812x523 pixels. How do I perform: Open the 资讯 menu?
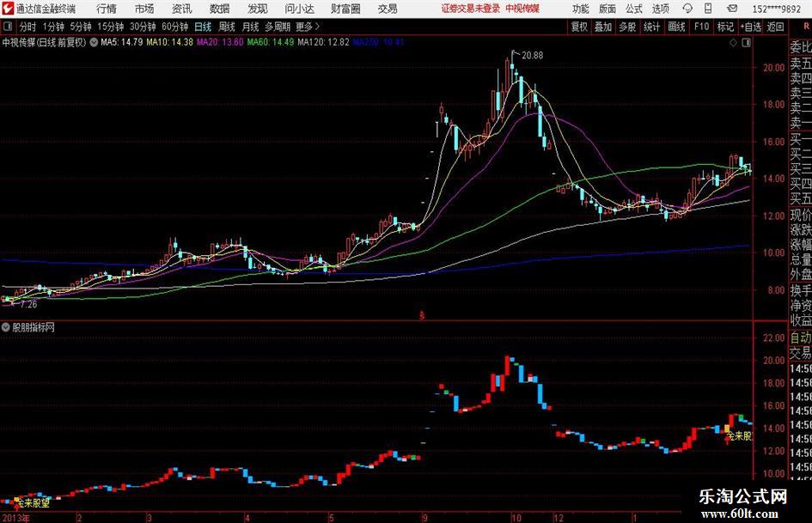(181, 9)
